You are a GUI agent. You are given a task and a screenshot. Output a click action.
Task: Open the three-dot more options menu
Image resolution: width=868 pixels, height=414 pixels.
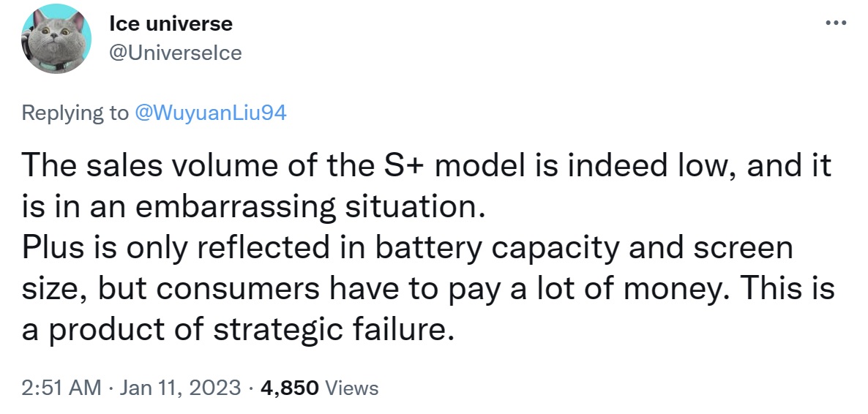[x=836, y=23]
